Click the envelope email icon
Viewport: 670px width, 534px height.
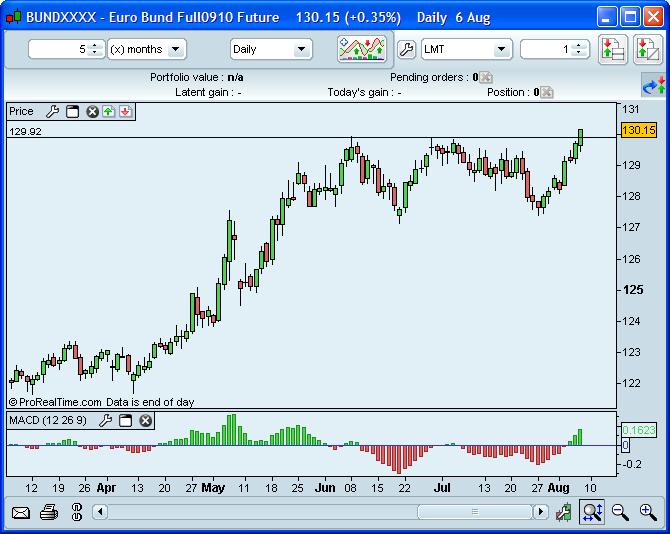pos(21,512)
